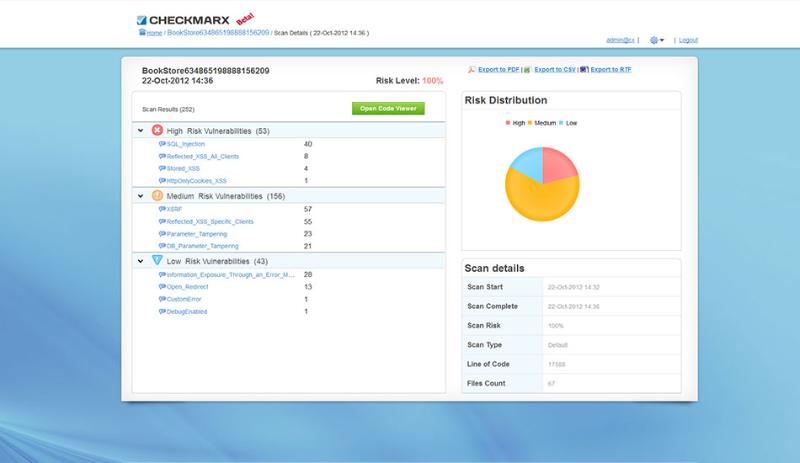800x463 pixels.
Task: Open the Home breadcrumb link
Action: tap(154, 33)
